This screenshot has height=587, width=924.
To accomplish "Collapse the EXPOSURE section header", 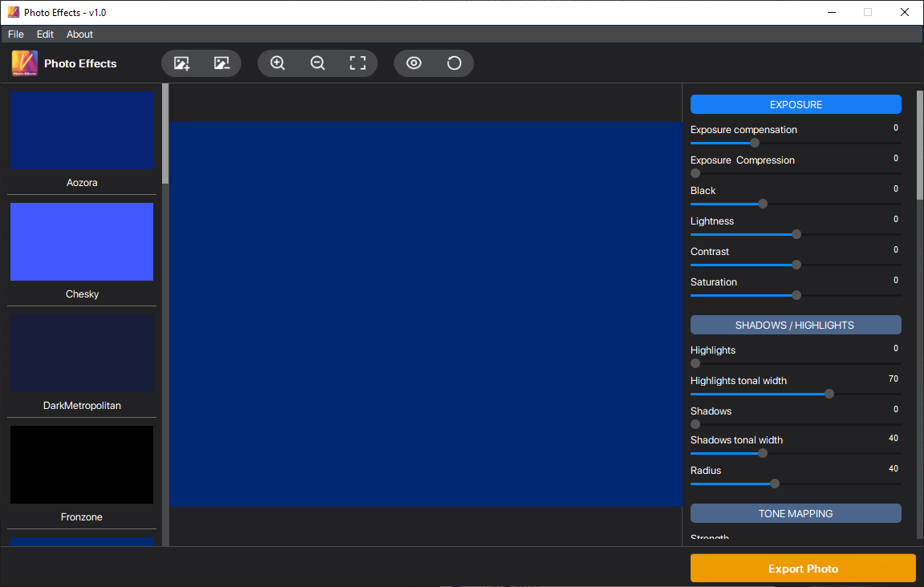I will 796,104.
